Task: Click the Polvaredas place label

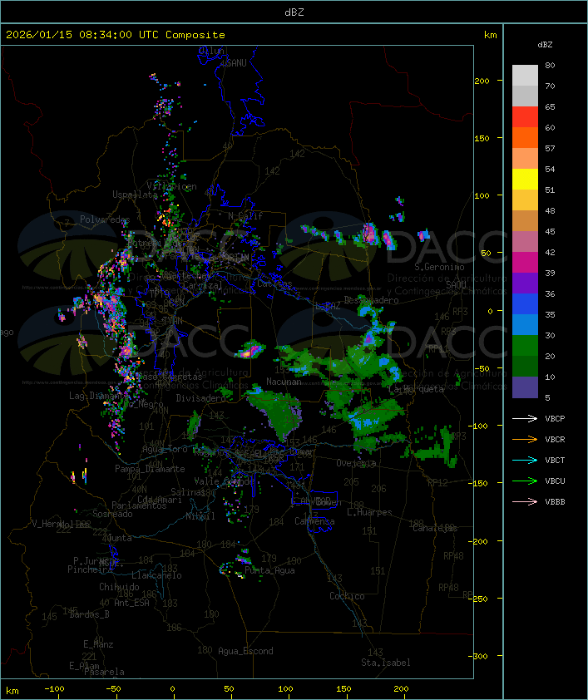Action: (105, 219)
